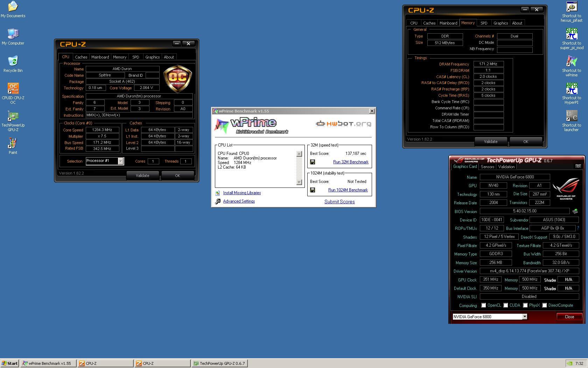Select wPrime Benchmark v1.55 taskbar button
Image resolution: width=588 pixels, height=368 pixels.
point(48,363)
